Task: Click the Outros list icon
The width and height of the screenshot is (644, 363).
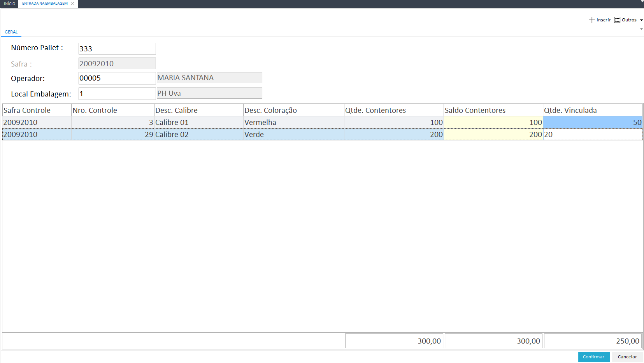Action: pos(617,20)
